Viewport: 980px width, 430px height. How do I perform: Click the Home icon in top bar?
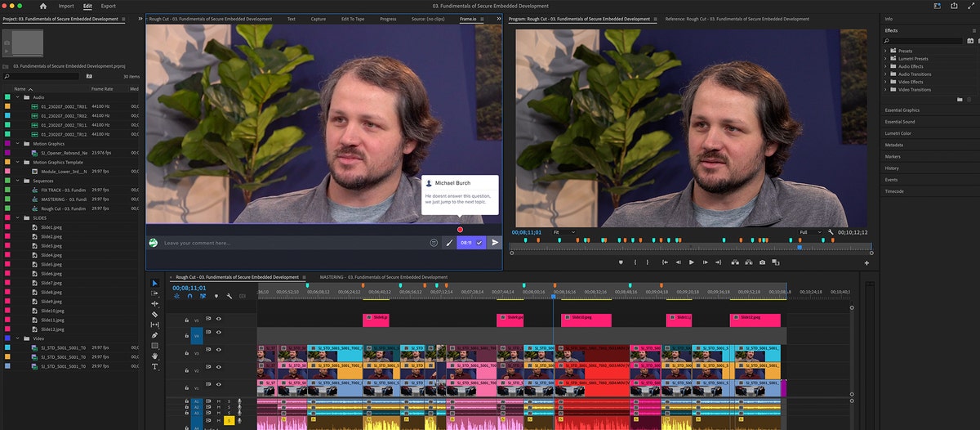[42, 6]
